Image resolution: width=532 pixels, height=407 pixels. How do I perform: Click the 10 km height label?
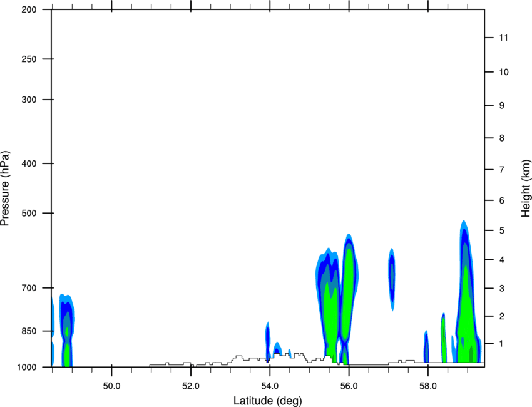[504, 72]
